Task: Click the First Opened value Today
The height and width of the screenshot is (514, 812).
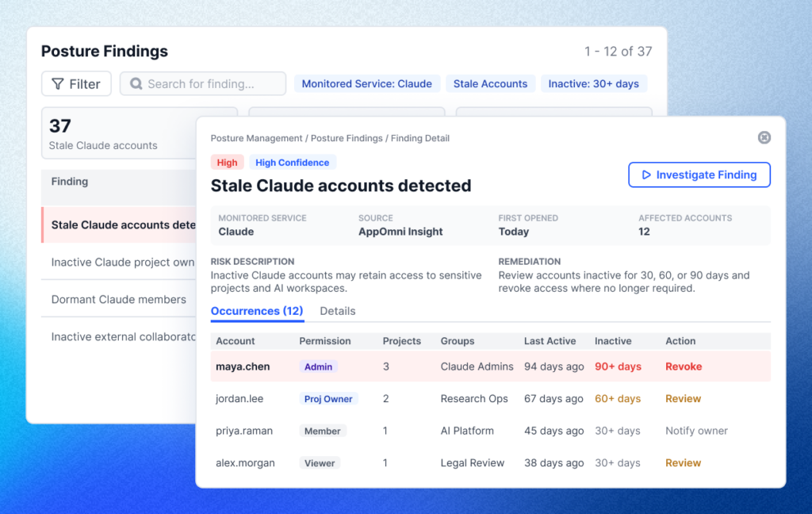Action: coord(513,232)
